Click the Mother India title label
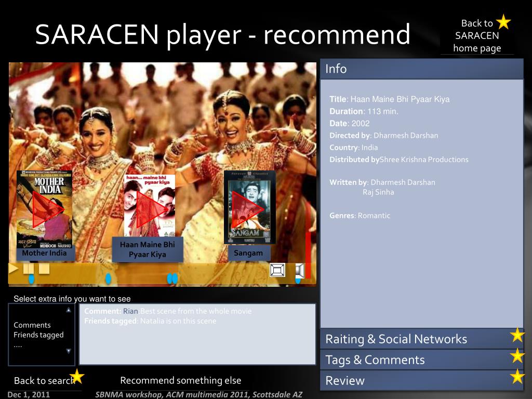The height and width of the screenshot is (399, 532). click(45, 253)
